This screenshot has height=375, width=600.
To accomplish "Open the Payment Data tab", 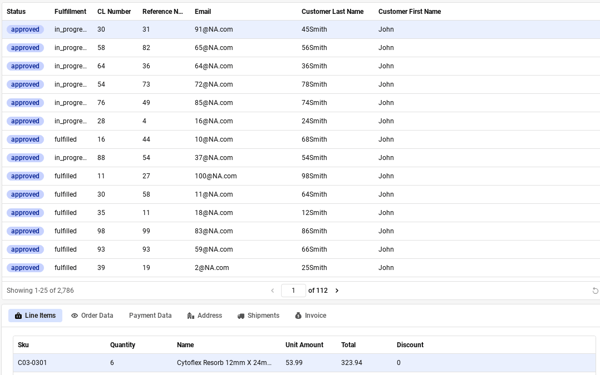I will (150, 316).
